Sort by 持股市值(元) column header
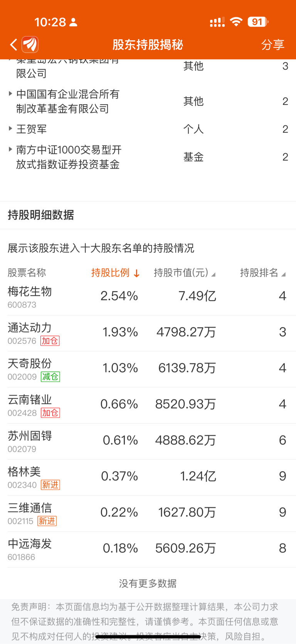This screenshot has width=296, height=644. [x=185, y=273]
